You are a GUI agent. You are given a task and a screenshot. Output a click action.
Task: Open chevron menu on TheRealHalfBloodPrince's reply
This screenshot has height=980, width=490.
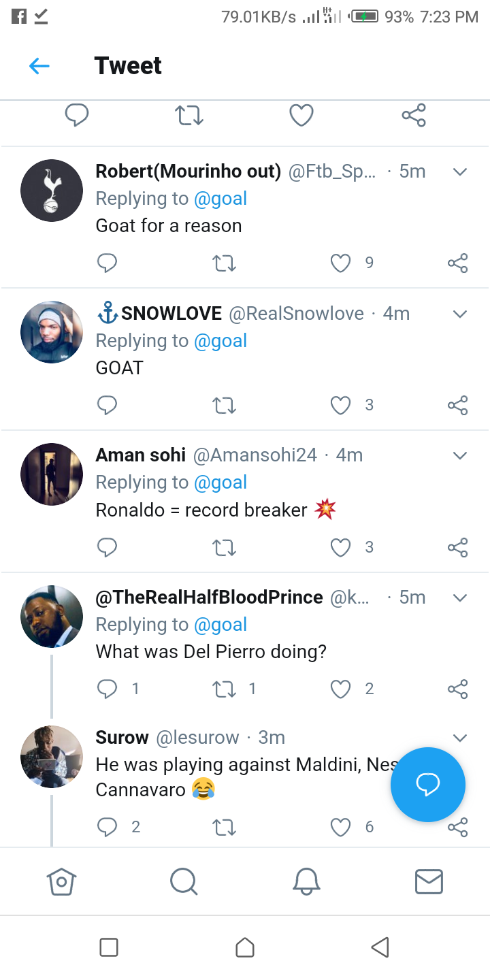pos(460,598)
